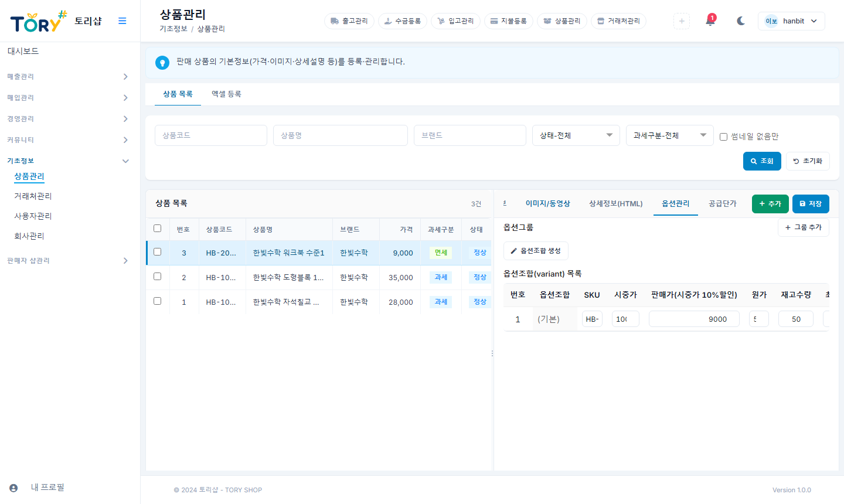Open 수금등록 shortcut in top bar
This screenshot has width=844, height=504.
click(403, 21)
